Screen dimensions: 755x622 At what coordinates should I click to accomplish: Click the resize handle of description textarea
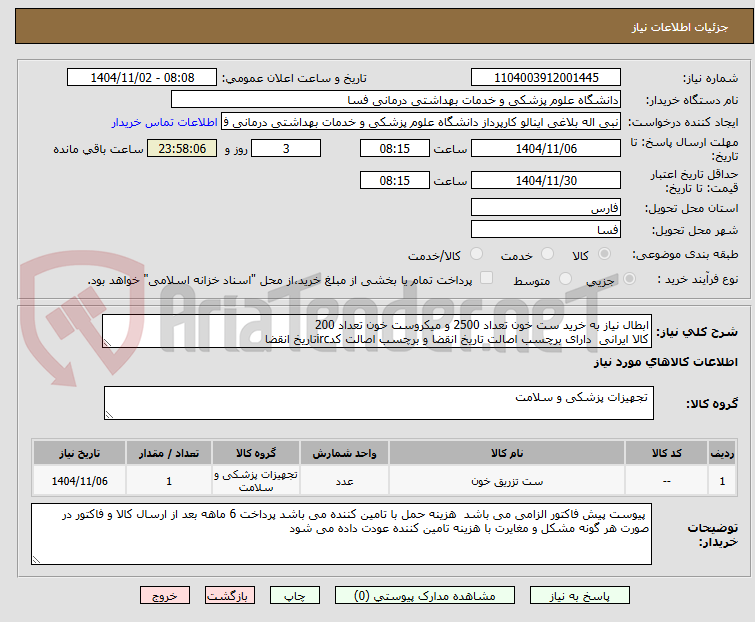107,343
